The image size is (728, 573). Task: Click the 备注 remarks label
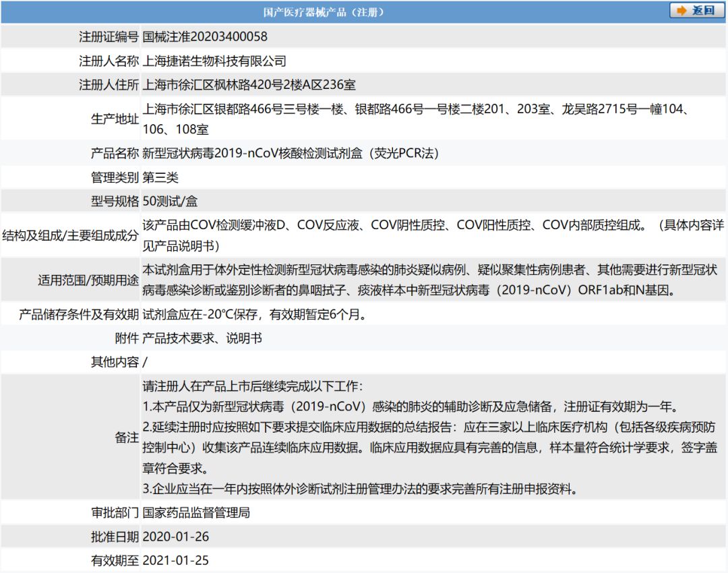click(126, 438)
